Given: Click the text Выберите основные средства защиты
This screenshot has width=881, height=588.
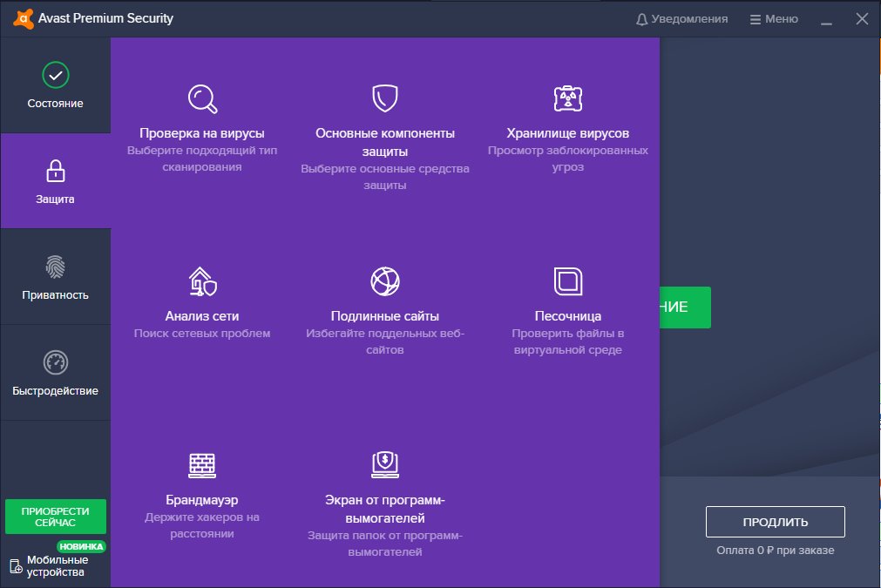Looking at the screenshot, I should coord(385,177).
